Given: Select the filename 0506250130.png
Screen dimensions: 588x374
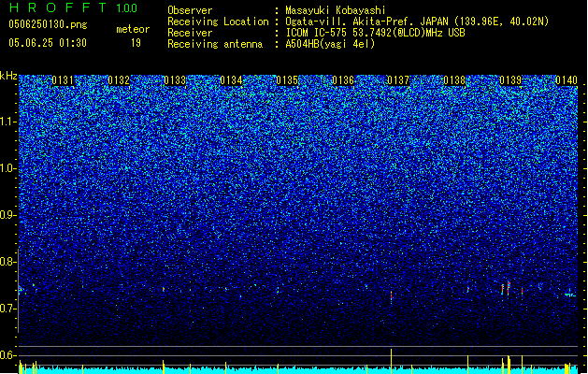Looking at the screenshot, I should [48, 24].
